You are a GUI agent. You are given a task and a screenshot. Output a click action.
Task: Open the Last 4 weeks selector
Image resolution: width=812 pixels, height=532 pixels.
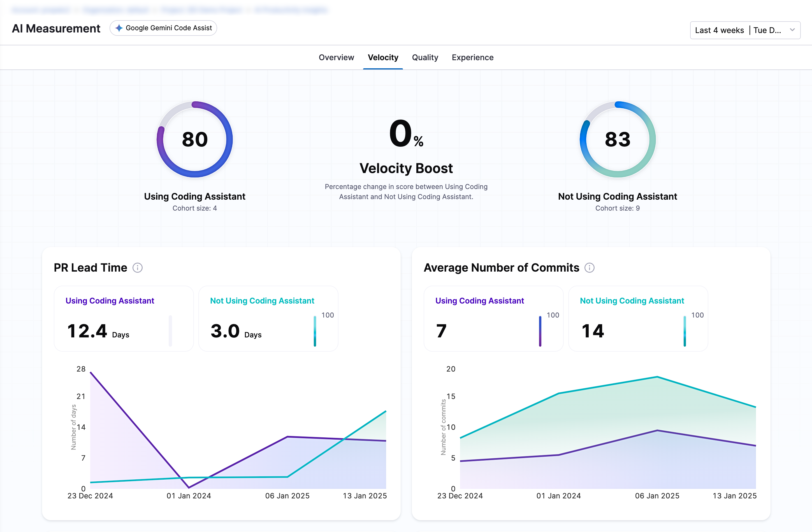[x=719, y=30]
